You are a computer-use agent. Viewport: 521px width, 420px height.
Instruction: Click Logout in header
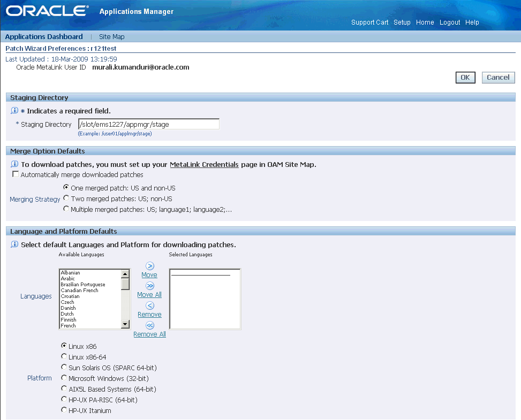(450, 22)
